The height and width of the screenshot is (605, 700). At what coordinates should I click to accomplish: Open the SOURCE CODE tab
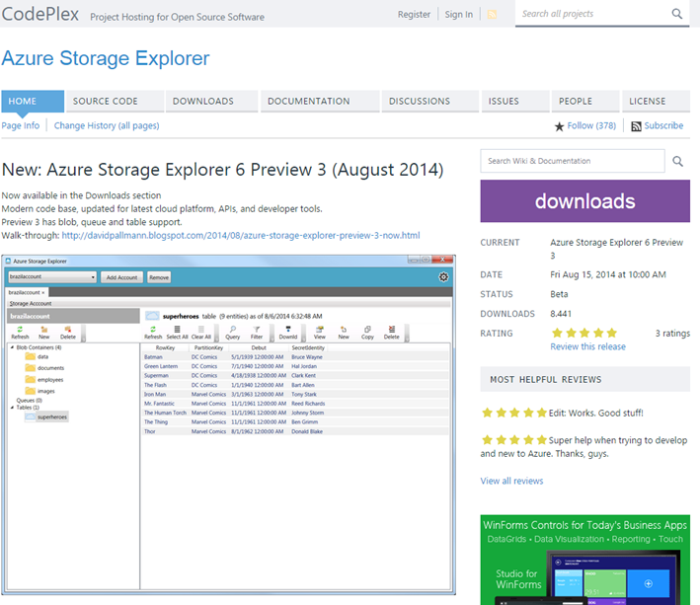point(116,102)
